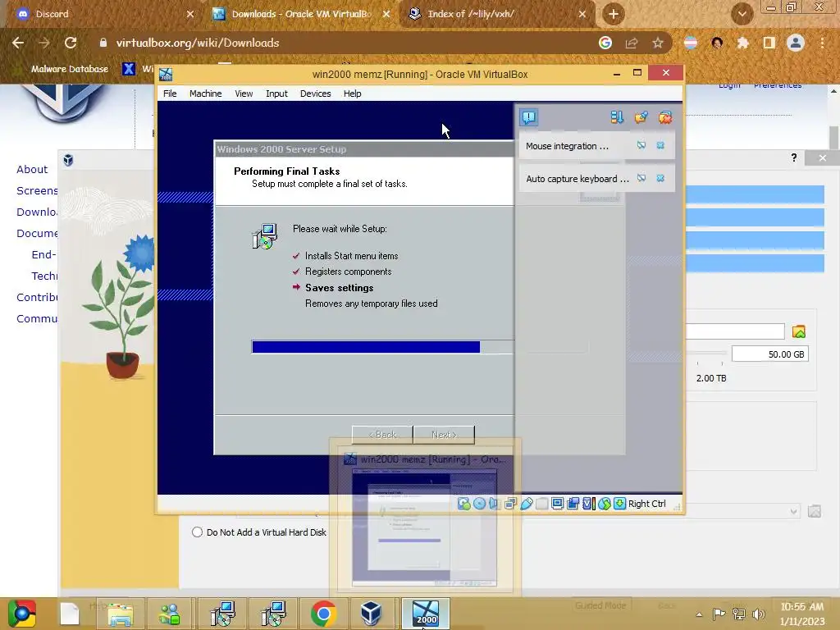Click the Next button in Windows 2000 Setup

[x=444, y=435]
